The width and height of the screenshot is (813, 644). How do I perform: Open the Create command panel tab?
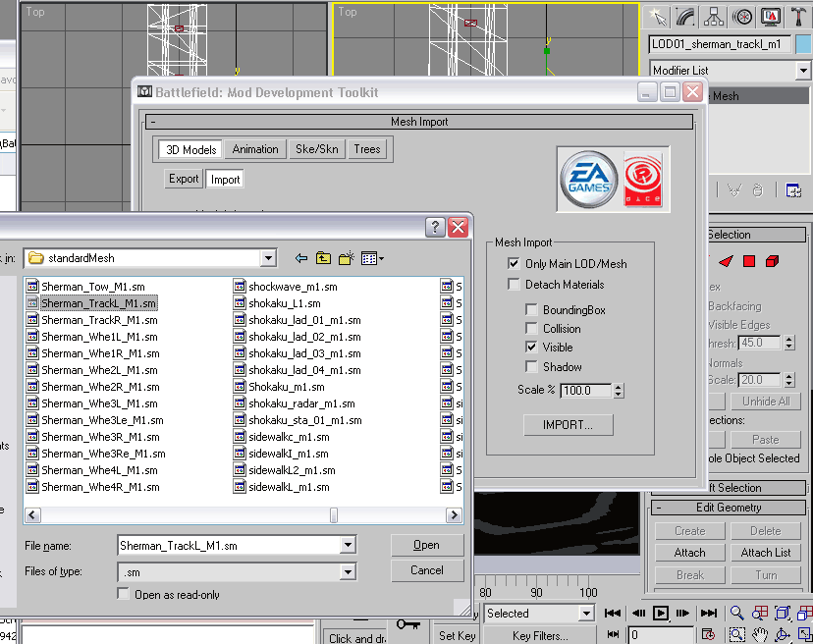coord(658,17)
